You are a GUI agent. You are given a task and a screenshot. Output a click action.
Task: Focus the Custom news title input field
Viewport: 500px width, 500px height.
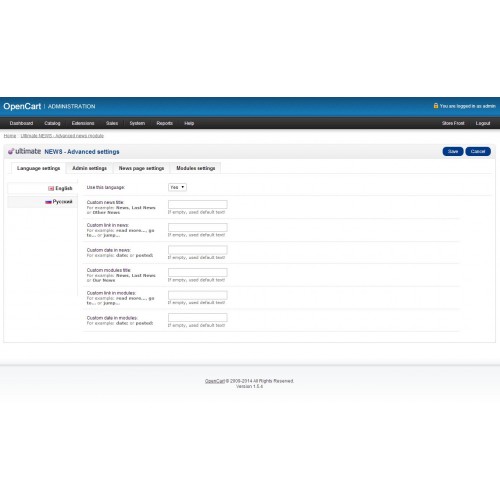[198, 204]
